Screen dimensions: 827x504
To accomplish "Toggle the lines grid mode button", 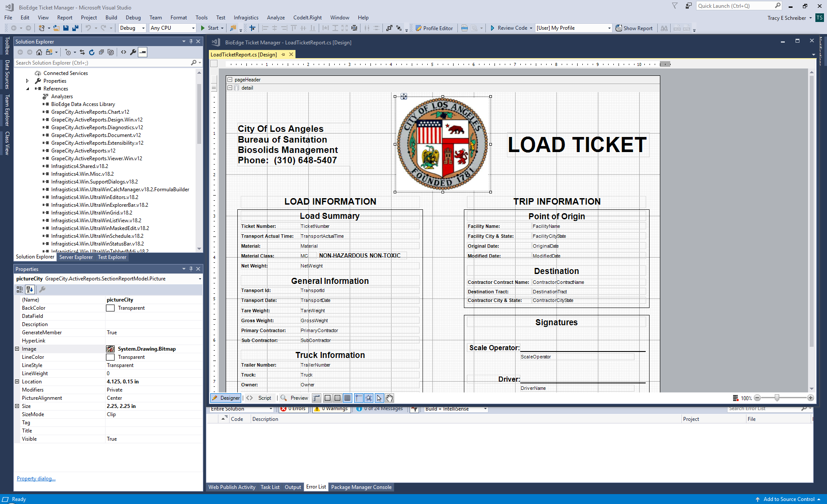I will [x=348, y=398].
